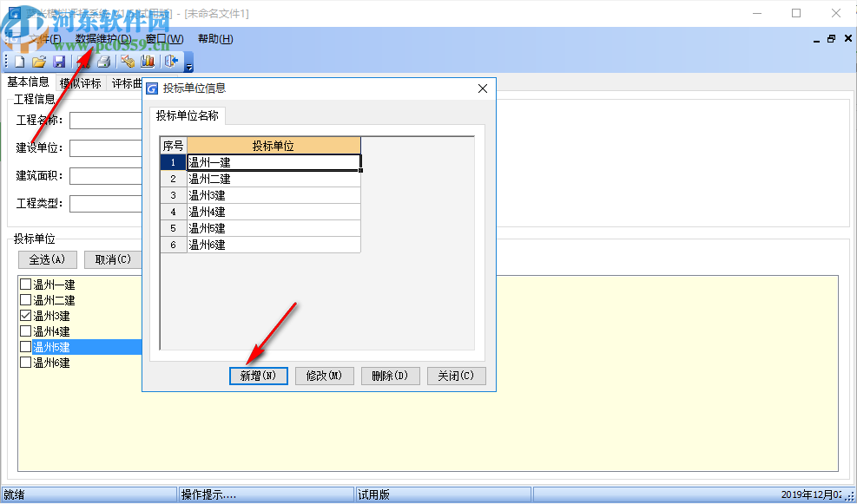This screenshot has height=504, width=857.
Task: Open the 窗口 menu
Action: pos(163,38)
